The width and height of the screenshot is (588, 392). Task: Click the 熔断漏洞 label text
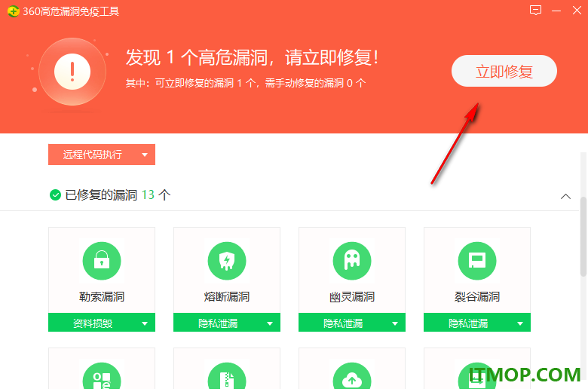click(x=227, y=297)
